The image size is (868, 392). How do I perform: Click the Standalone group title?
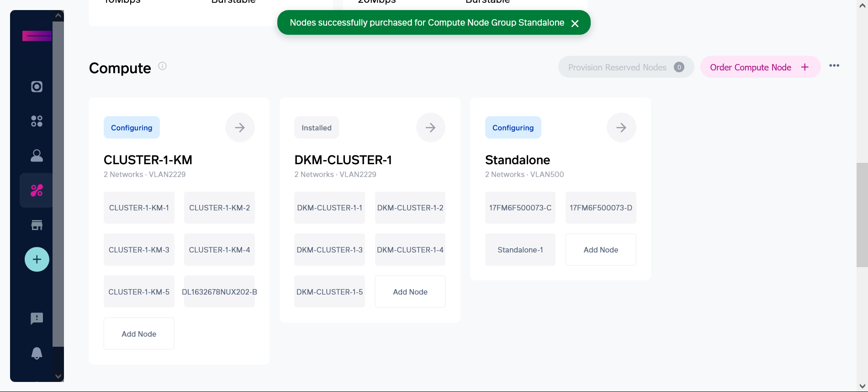click(518, 160)
